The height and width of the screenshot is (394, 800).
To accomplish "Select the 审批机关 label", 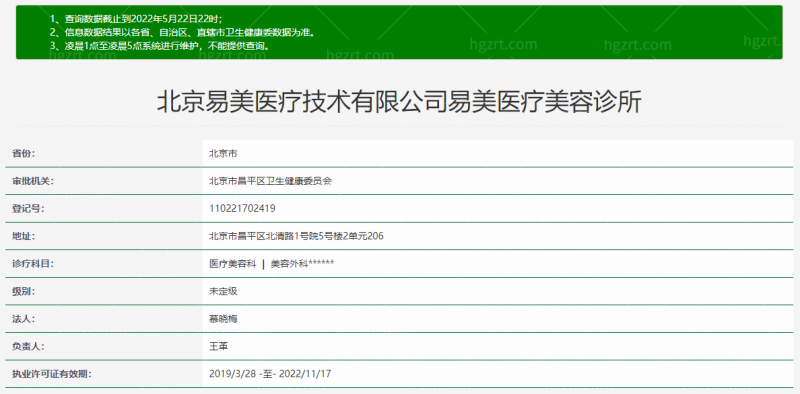I will (33, 181).
